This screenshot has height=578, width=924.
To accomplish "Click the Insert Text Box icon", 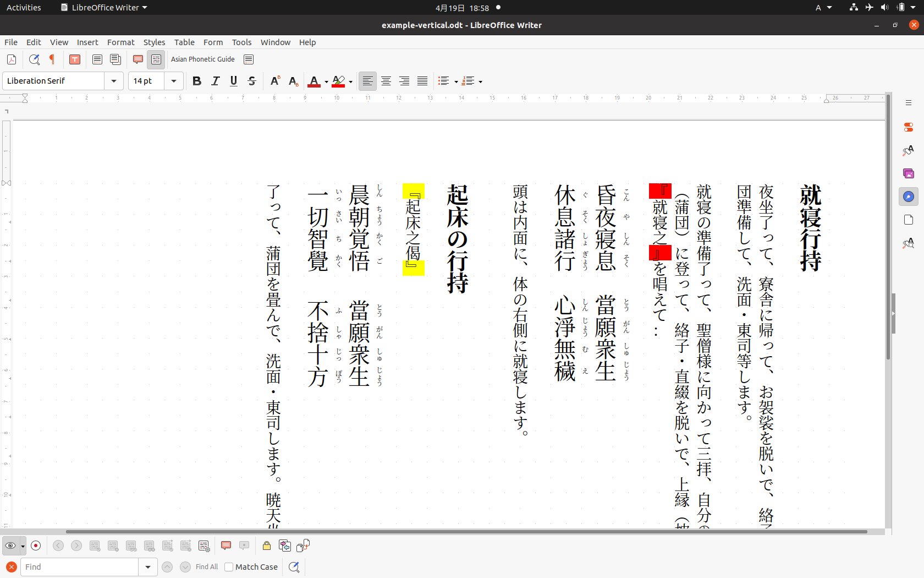I will click(x=75, y=59).
